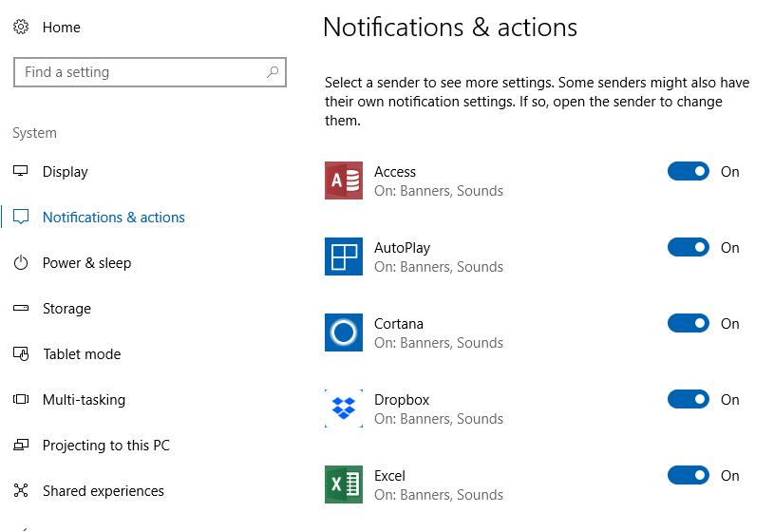This screenshot has width=774, height=532.
Task: Click the Home gear icon
Action: click(21, 27)
